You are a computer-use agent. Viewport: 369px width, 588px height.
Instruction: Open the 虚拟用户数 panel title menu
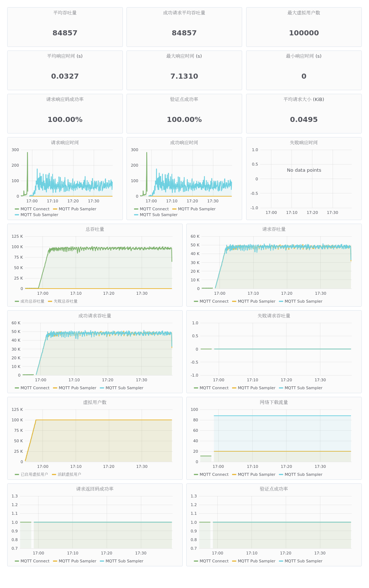click(95, 402)
